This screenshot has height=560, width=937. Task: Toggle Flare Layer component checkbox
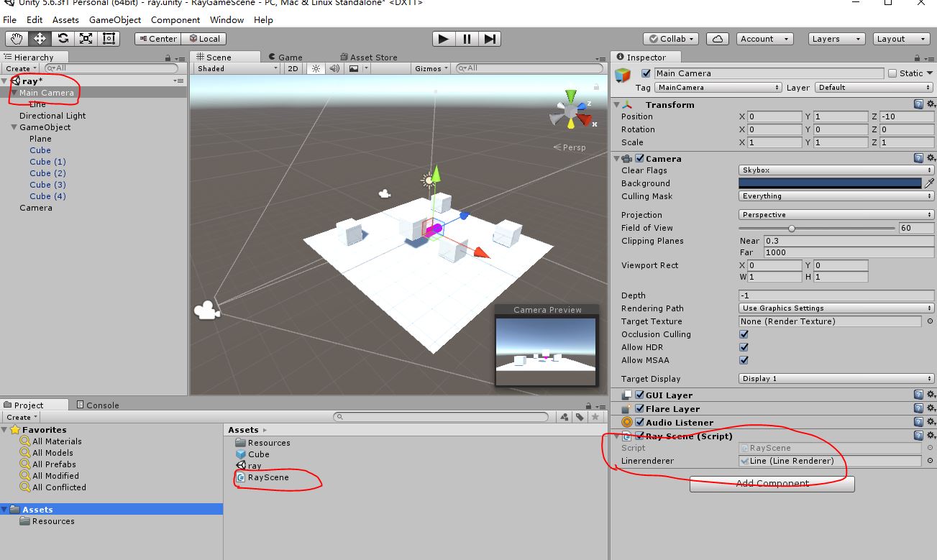[x=640, y=408]
